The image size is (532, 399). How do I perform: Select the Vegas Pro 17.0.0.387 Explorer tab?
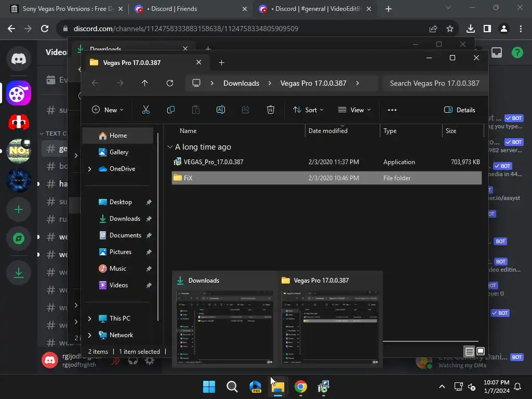click(146, 62)
